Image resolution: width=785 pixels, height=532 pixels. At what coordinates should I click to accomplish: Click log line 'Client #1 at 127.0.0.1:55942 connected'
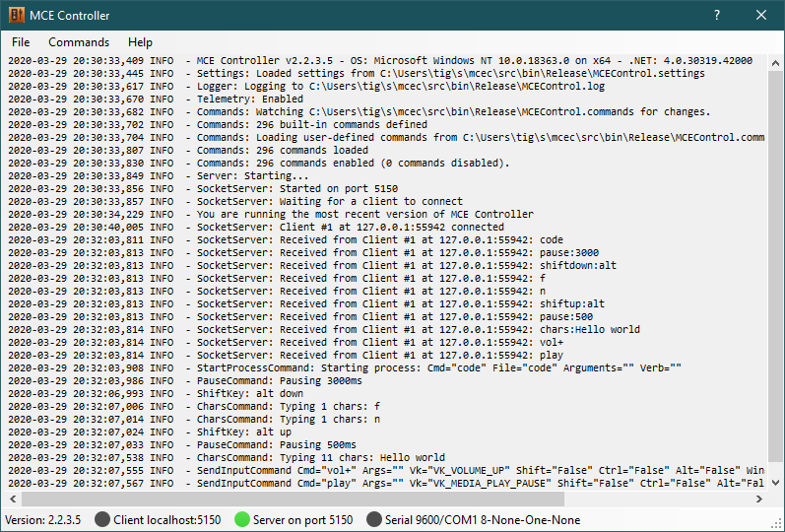[256, 227]
